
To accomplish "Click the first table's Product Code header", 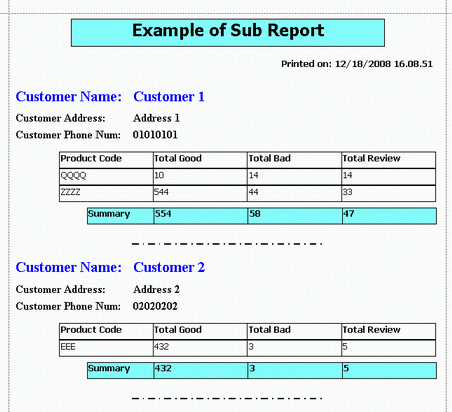I will [x=106, y=160].
